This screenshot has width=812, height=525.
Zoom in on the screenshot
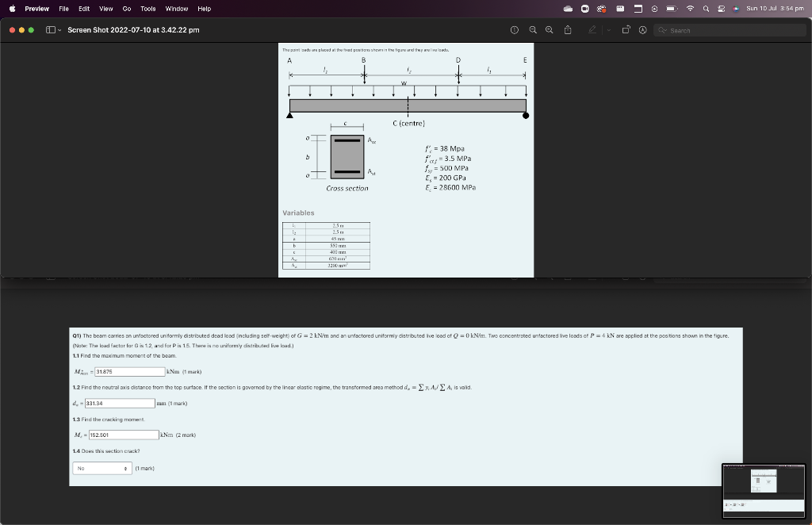549,30
